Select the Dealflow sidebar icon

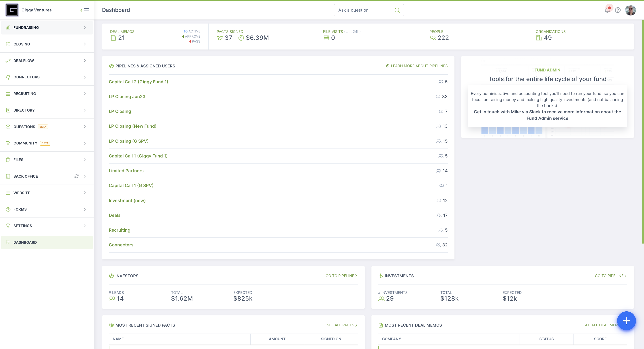pos(8,61)
